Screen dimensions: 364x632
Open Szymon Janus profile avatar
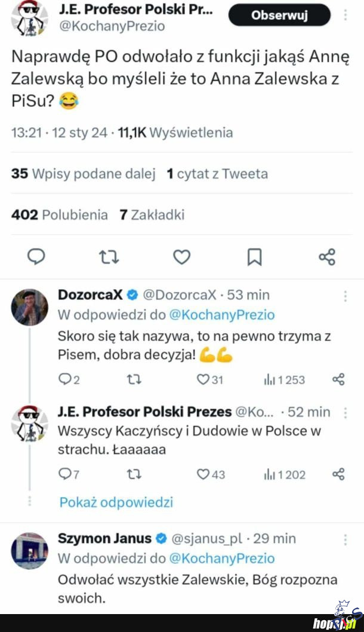(30, 551)
